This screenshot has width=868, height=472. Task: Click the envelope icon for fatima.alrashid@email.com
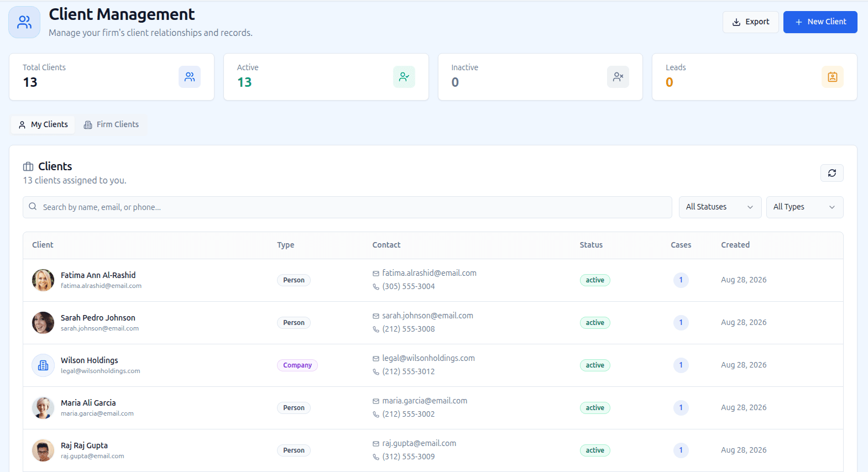376,274
